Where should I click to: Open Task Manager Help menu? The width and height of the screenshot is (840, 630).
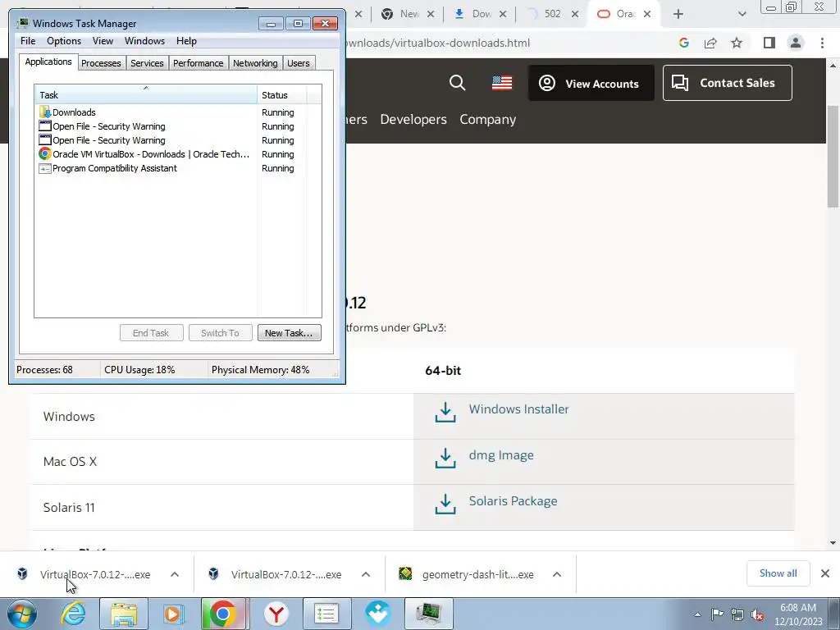[x=186, y=41]
